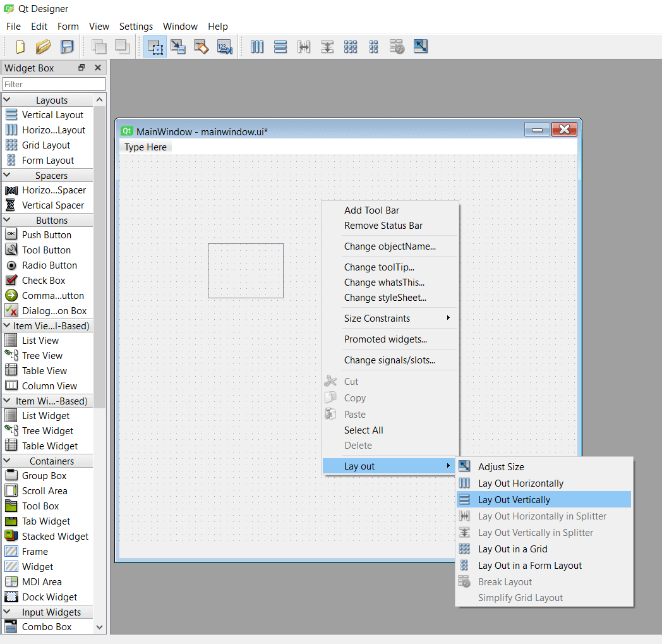Open the Settings menu

click(136, 26)
